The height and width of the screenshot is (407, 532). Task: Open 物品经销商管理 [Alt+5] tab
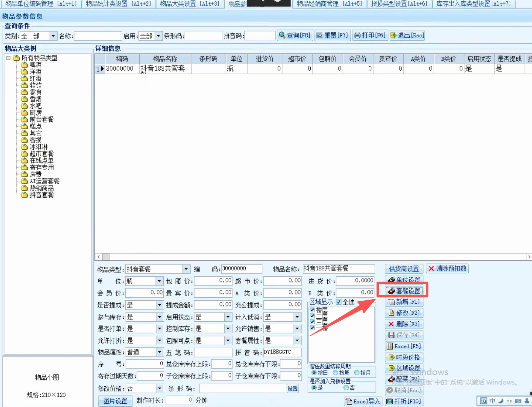click(329, 4)
